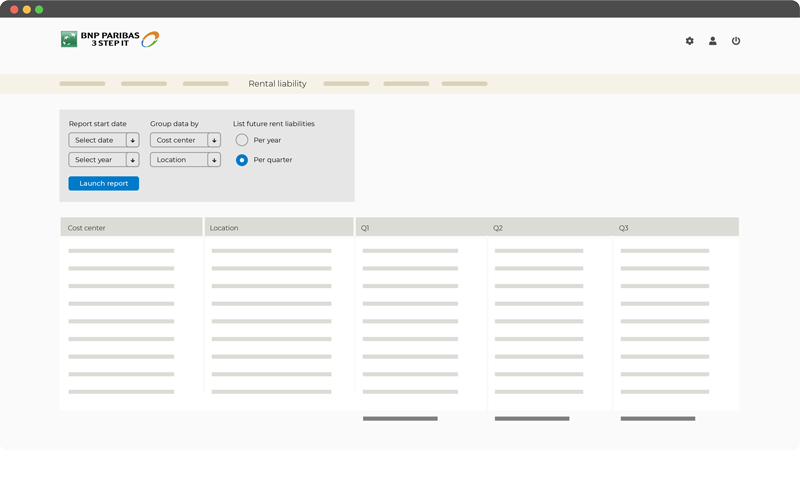The height and width of the screenshot is (480, 800).
Task: Open settings via the gear icon
Action: click(x=689, y=41)
